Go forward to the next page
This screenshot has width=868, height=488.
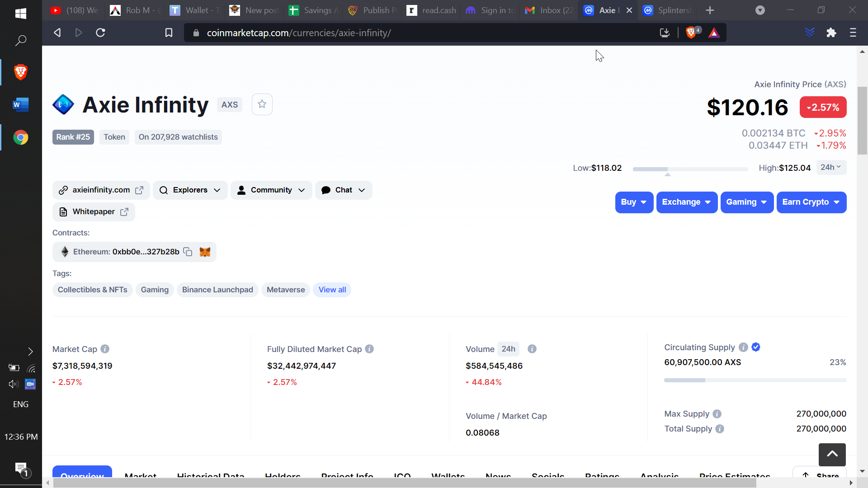click(x=79, y=33)
